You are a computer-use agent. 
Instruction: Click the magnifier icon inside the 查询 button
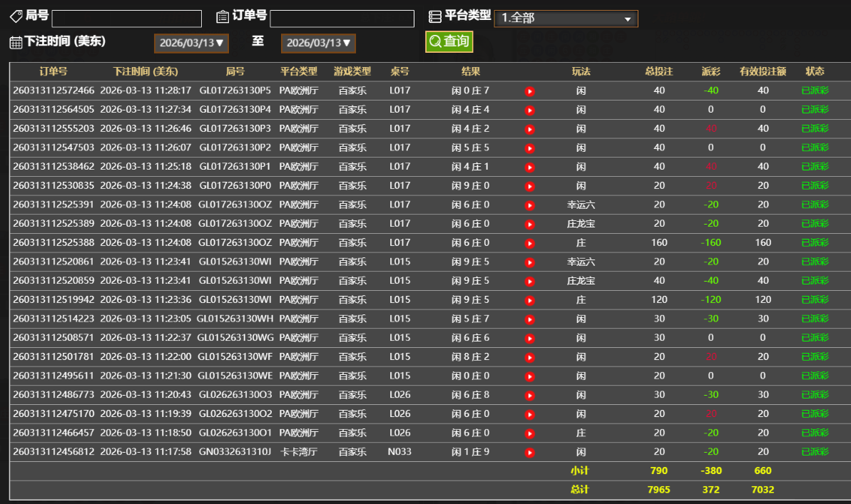click(x=434, y=42)
